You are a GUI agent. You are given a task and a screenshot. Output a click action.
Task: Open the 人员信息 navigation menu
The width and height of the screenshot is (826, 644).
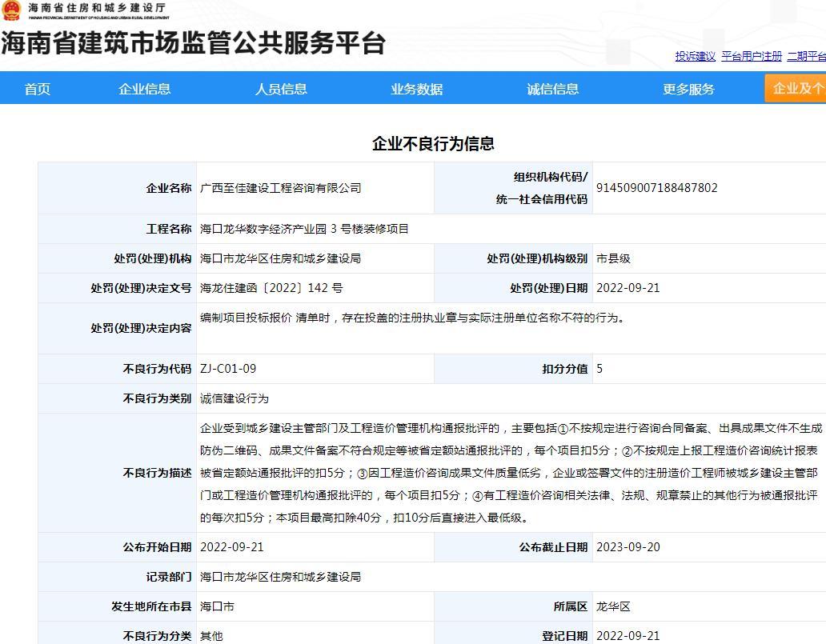[281, 89]
